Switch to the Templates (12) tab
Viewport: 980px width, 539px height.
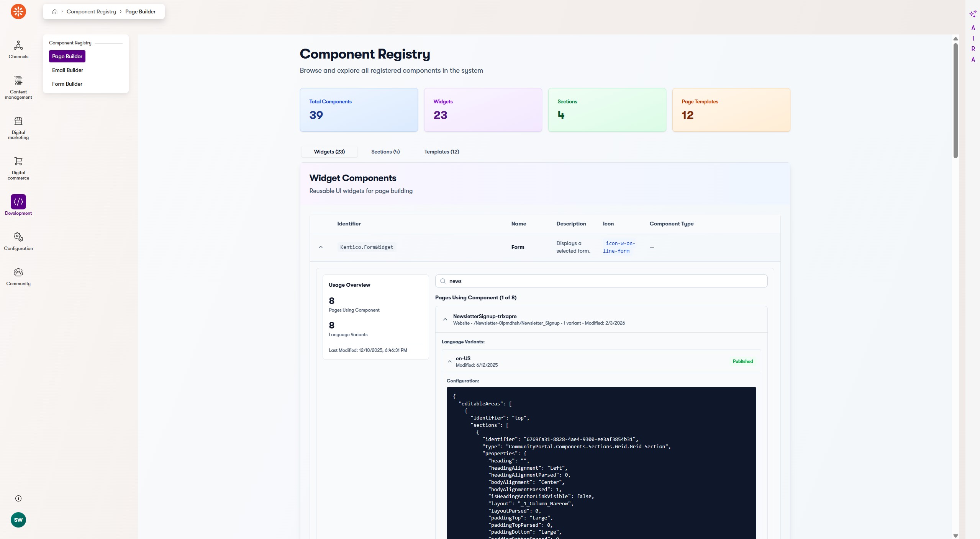pyautogui.click(x=441, y=152)
